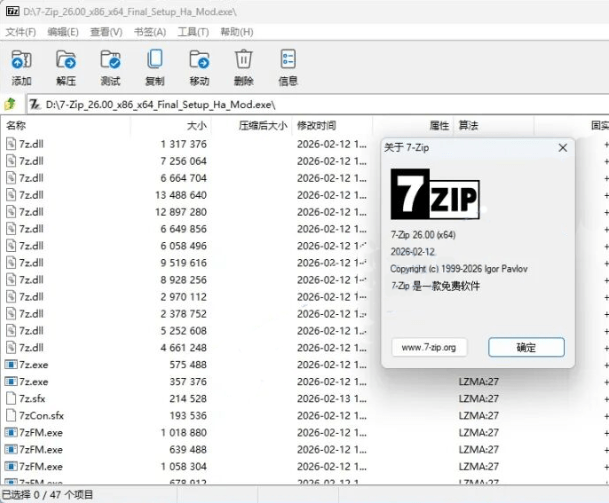The image size is (609, 503).
Task: Click LZMA:27 in the 7zCon.sfx row
Action: pos(478,416)
